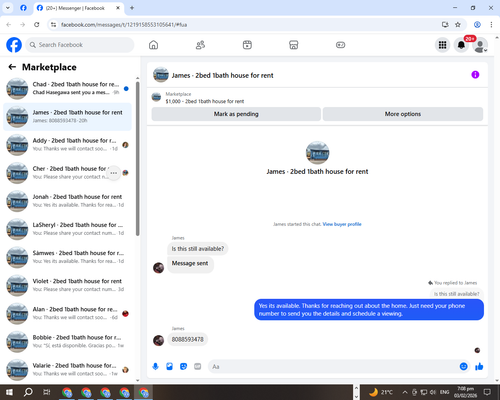Click the install app icon in address bar

(x=445, y=25)
